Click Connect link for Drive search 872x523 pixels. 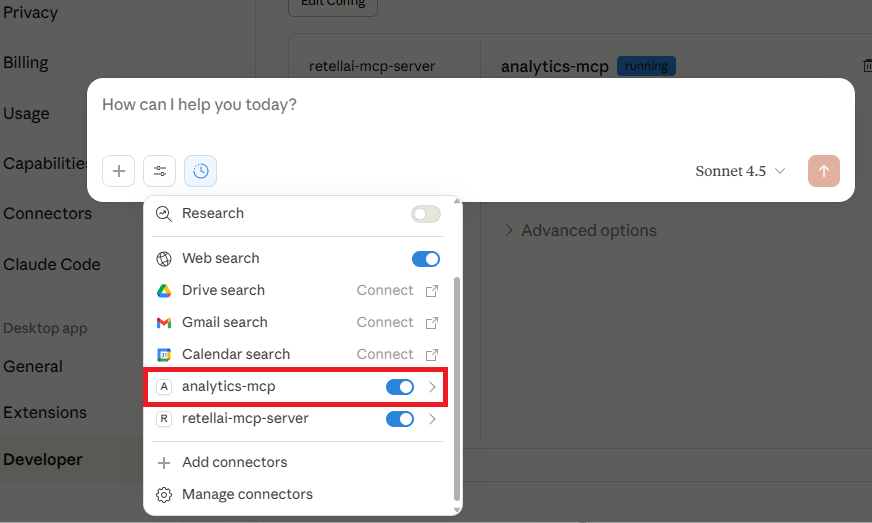pos(385,291)
